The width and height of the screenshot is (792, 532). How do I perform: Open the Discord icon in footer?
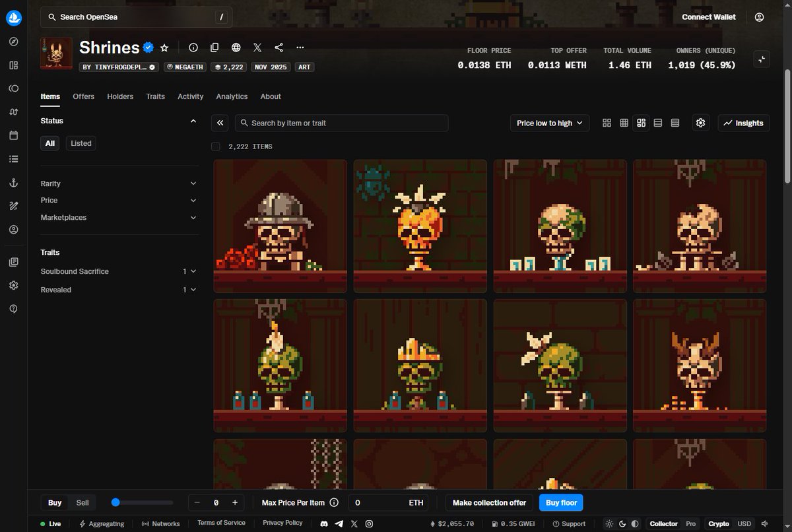coord(324,523)
